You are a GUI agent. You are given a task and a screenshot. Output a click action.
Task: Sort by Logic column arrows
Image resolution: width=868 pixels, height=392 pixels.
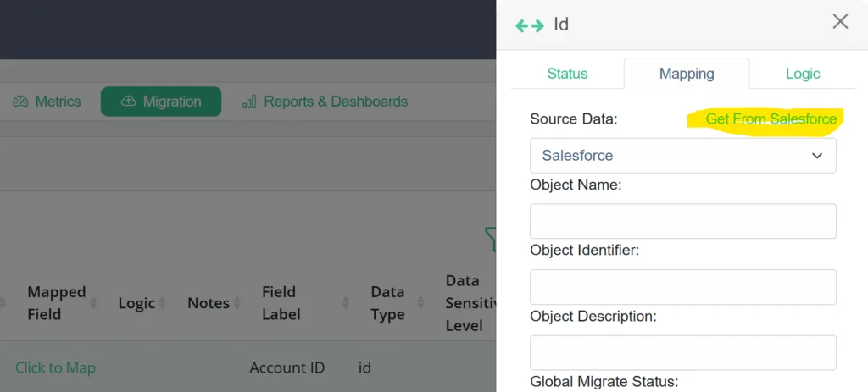click(162, 303)
